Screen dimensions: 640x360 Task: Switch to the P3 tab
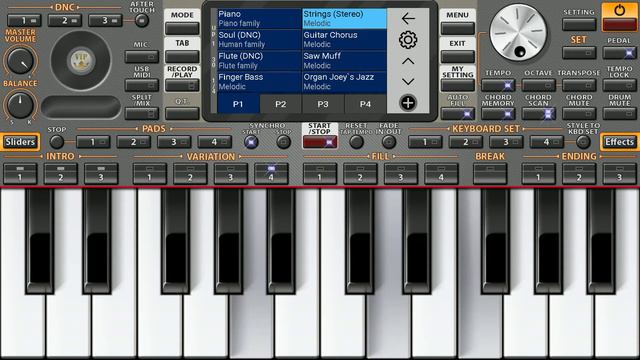(x=323, y=104)
